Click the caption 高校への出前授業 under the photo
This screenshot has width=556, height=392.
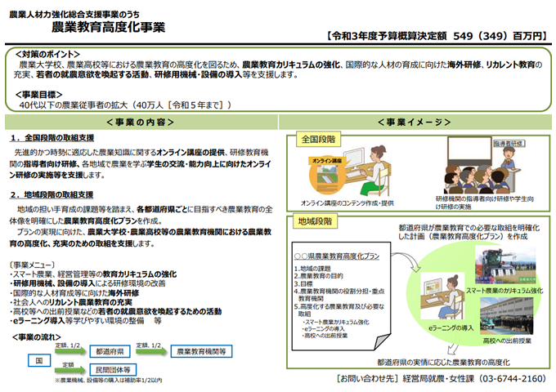point(507,341)
